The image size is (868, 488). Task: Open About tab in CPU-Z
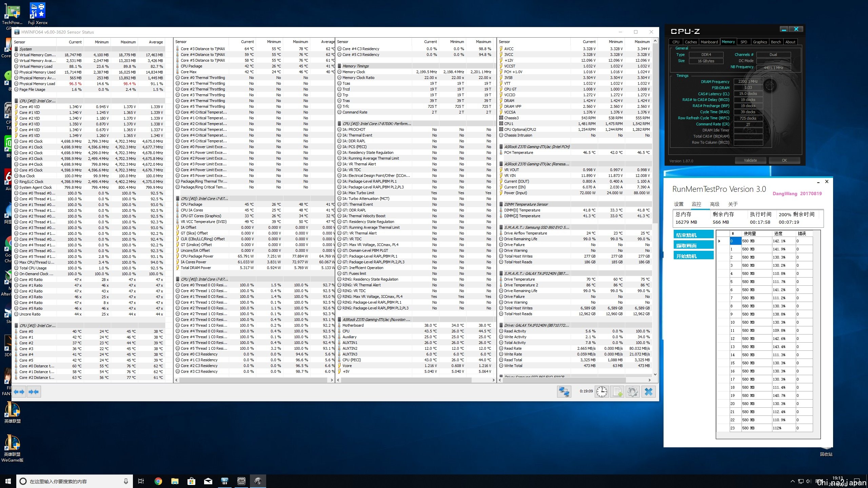pyautogui.click(x=790, y=42)
